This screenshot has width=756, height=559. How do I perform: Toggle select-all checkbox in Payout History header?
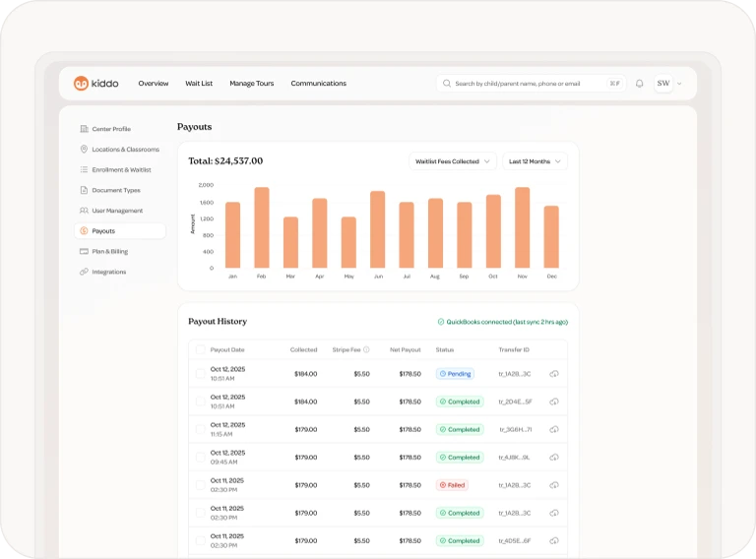[201, 349]
